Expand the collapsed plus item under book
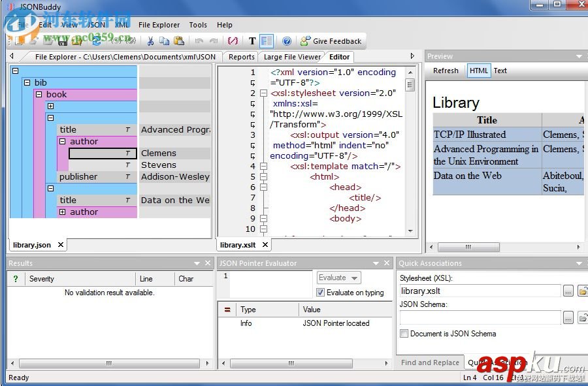The height and width of the screenshot is (386, 588). 50,106
